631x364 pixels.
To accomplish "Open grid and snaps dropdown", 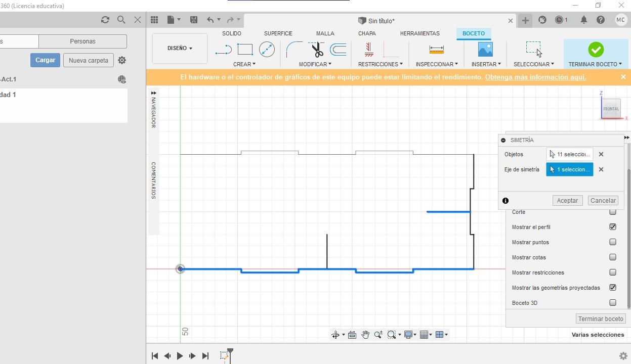I will pyautogui.click(x=427, y=335).
